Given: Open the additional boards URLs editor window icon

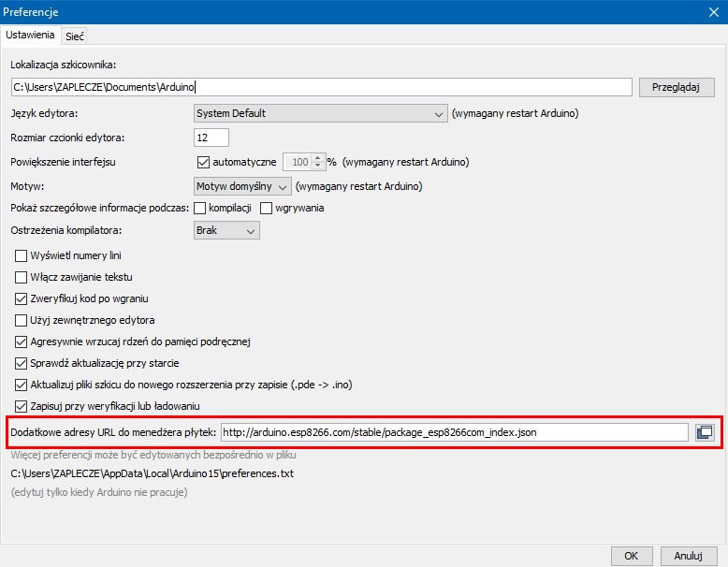Looking at the screenshot, I should (x=705, y=432).
